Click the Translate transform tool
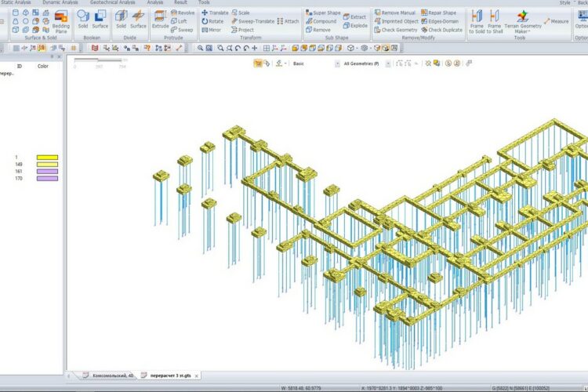The width and height of the screenshot is (588, 392). click(215, 13)
